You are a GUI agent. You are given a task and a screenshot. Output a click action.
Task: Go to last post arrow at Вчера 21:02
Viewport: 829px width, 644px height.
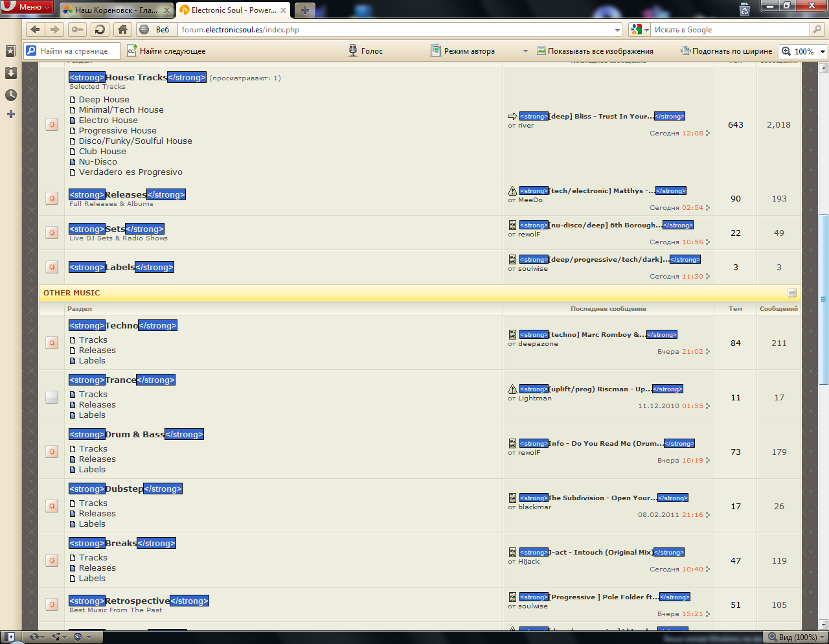coord(708,352)
